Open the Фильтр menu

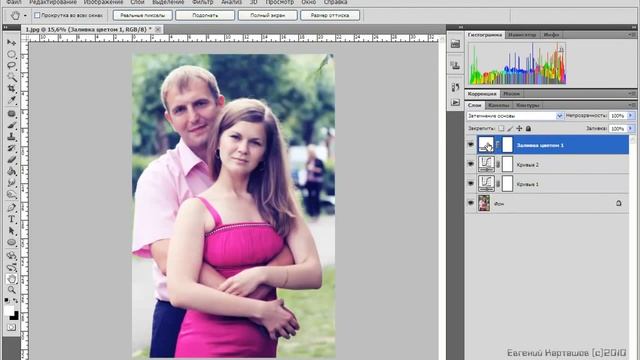[x=202, y=2]
